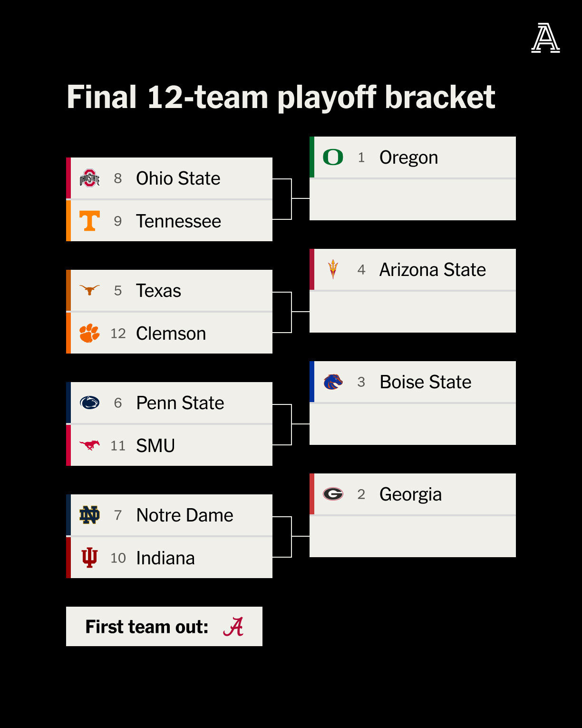The image size is (582, 728).
Task: Click the Notre Dame ND logo
Action: pyautogui.click(x=89, y=515)
